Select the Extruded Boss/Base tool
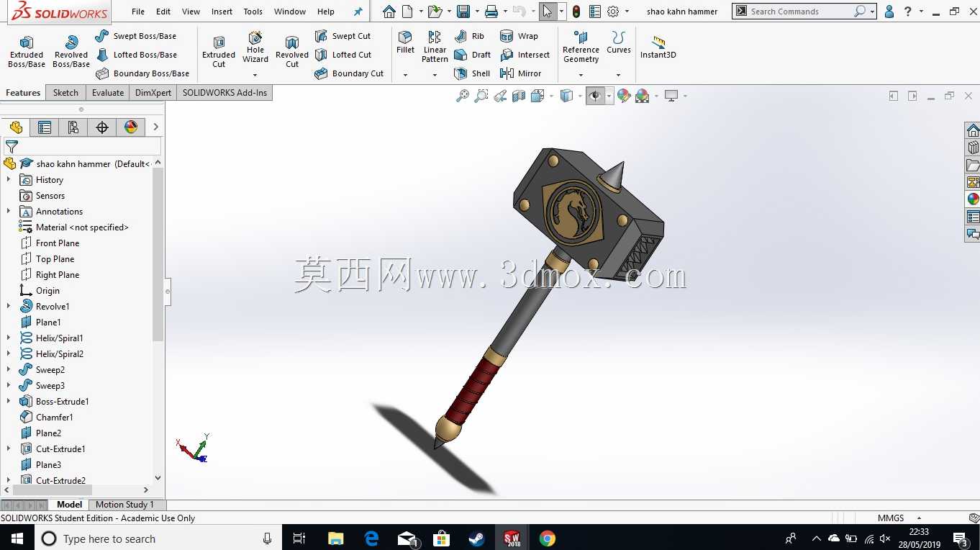Viewport: 980px width, 550px height. [x=27, y=52]
